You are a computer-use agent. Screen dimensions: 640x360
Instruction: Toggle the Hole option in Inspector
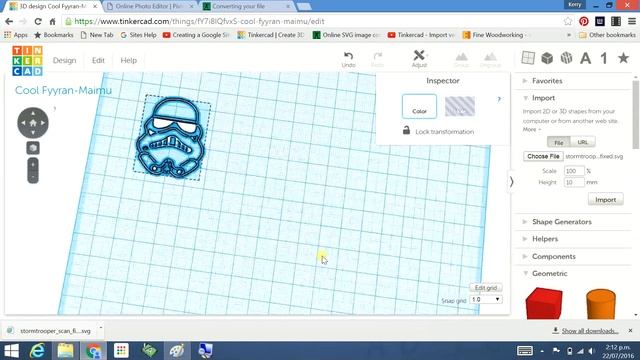coord(460,107)
